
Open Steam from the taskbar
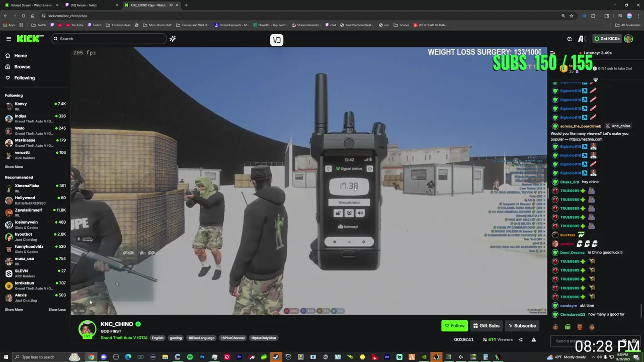[276, 357]
